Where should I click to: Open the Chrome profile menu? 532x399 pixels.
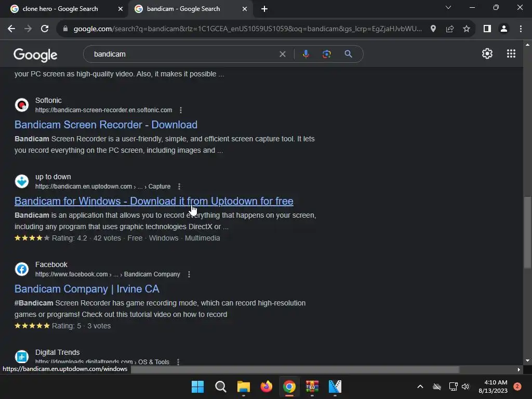click(x=504, y=29)
